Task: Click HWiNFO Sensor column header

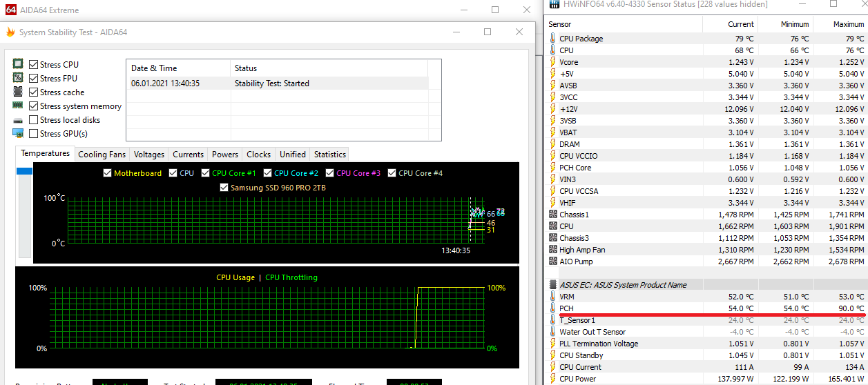Action: 624,24
